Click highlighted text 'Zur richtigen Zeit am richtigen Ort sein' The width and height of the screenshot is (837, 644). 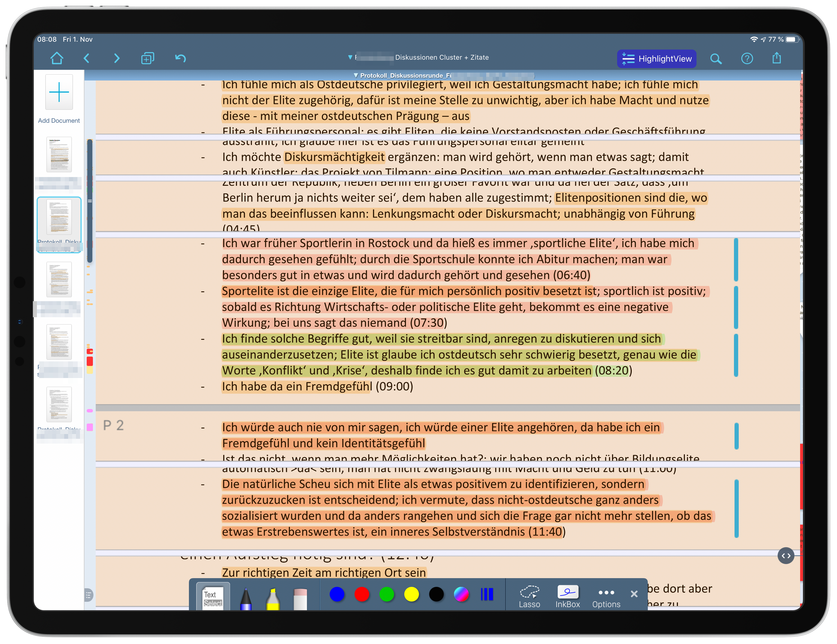tap(324, 573)
